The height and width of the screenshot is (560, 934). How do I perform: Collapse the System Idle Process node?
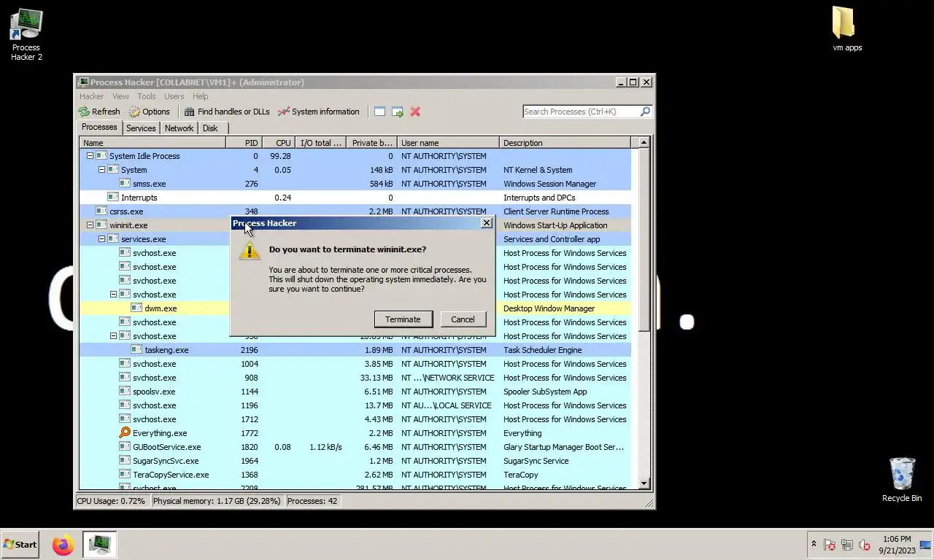coord(90,156)
